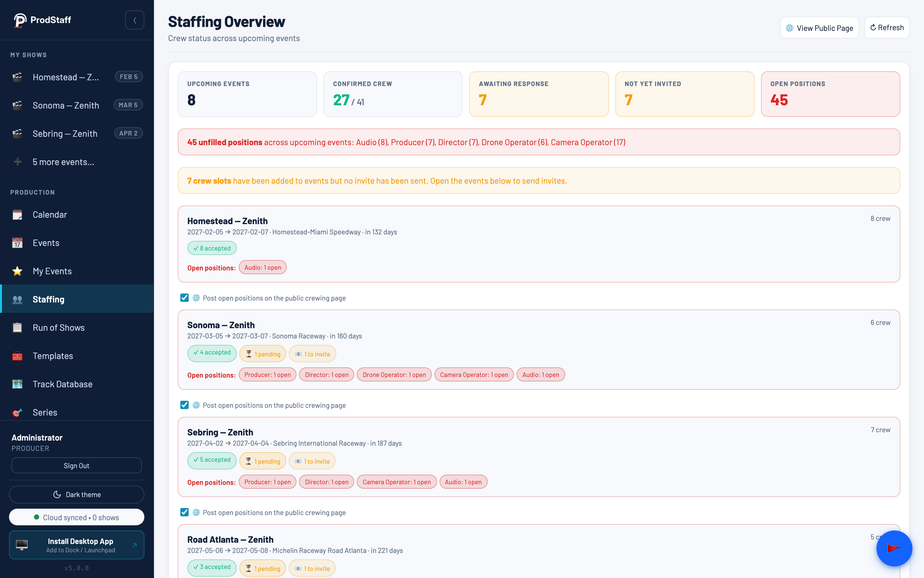
Task: Click the 8 accepted badge on Homestead
Action: 212,248
